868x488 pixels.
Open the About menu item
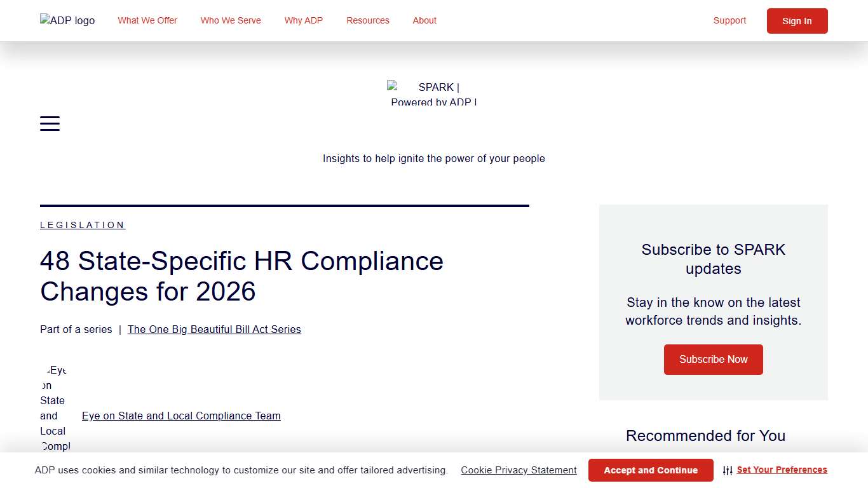point(424,20)
